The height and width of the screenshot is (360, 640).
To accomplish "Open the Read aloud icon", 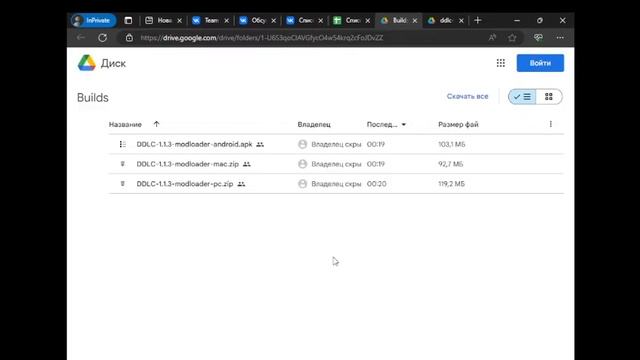I will 492,38.
